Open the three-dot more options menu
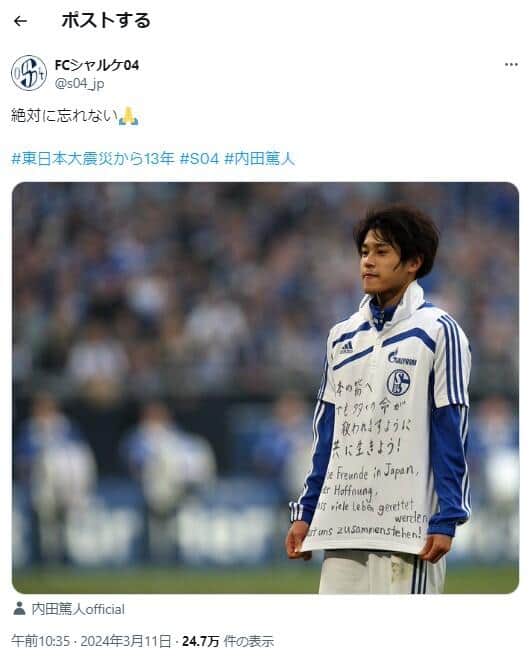The width and height of the screenshot is (531, 662). click(511, 65)
